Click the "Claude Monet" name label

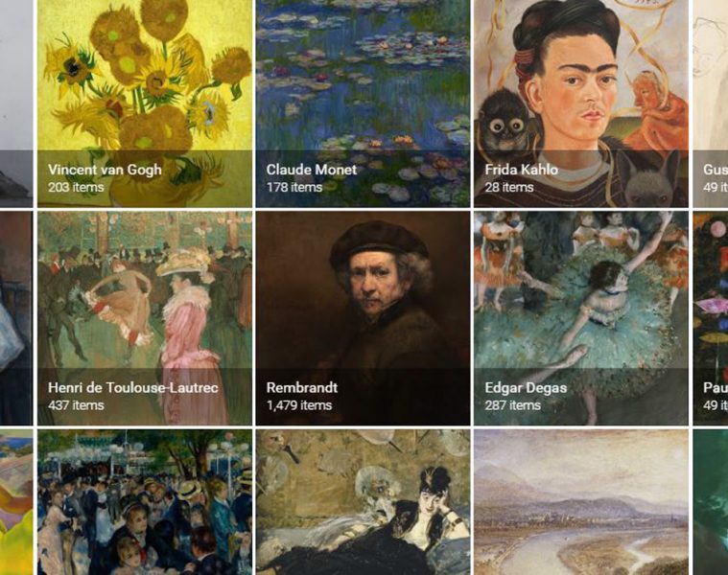[x=312, y=170]
